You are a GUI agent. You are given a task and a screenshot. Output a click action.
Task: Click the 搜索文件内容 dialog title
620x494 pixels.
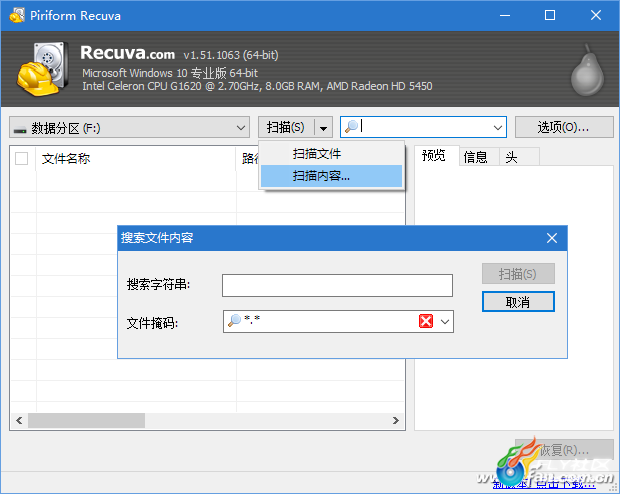pyautogui.click(x=157, y=238)
